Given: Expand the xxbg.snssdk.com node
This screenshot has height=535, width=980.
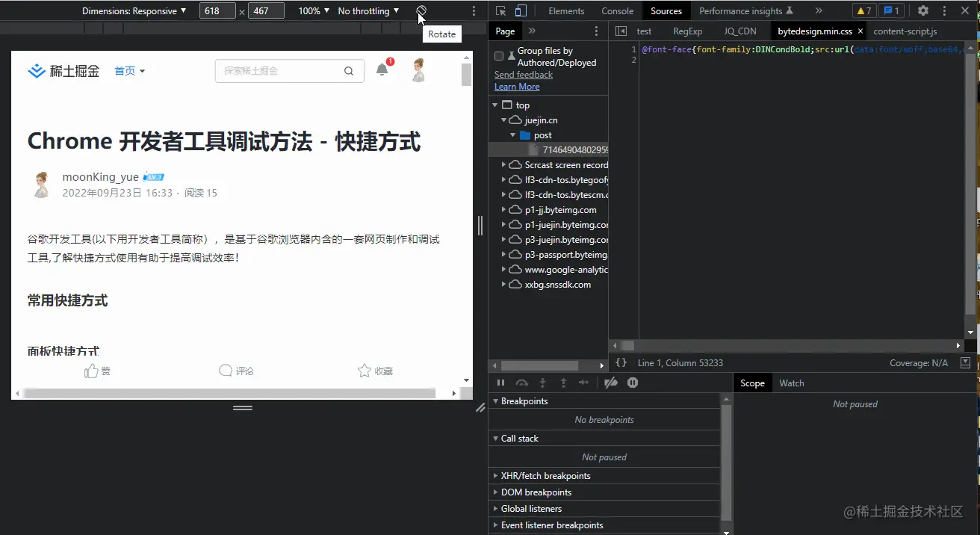Looking at the screenshot, I should [x=503, y=285].
